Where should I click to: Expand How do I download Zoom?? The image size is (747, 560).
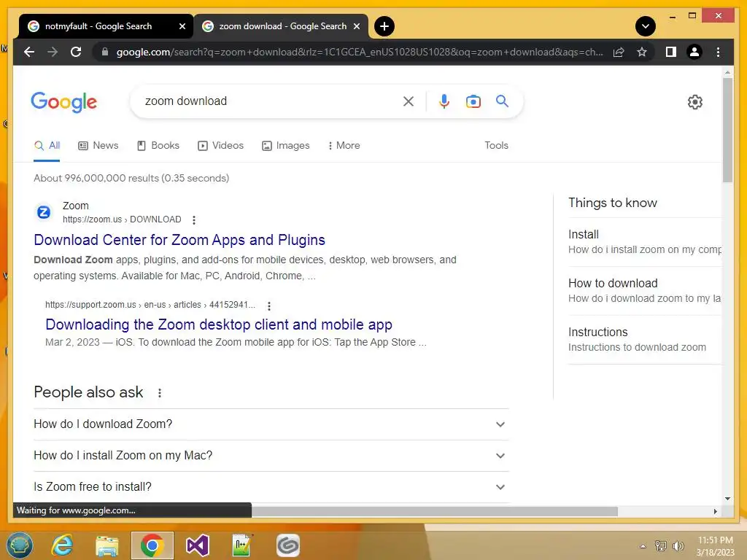(271, 424)
